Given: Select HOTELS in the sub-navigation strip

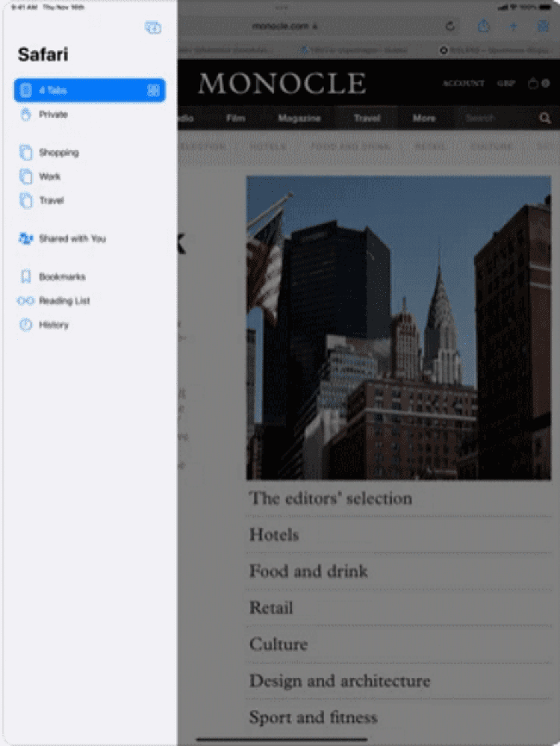Looking at the screenshot, I should 268,147.
